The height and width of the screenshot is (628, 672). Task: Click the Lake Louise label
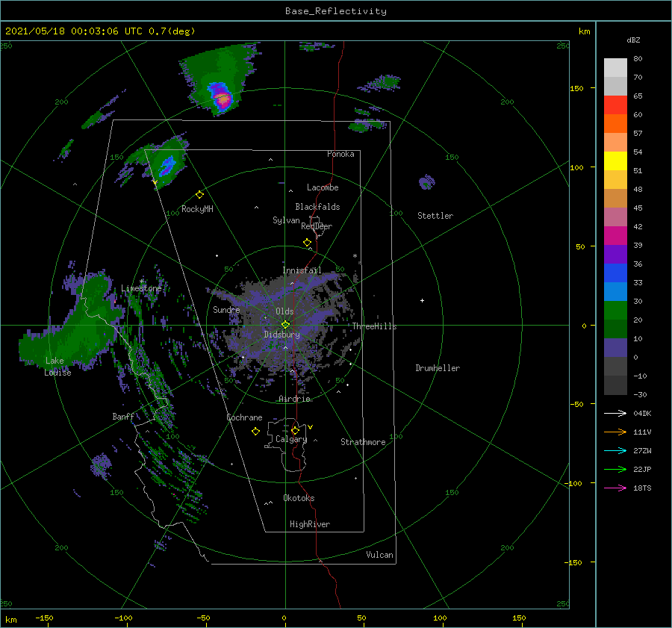[57, 367]
